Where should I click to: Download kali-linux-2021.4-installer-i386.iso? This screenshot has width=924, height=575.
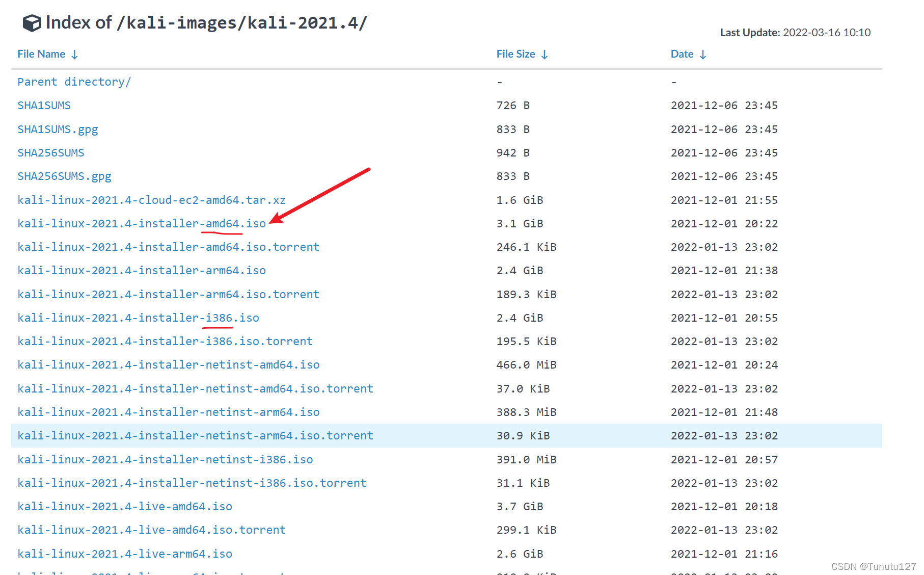pos(139,318)
